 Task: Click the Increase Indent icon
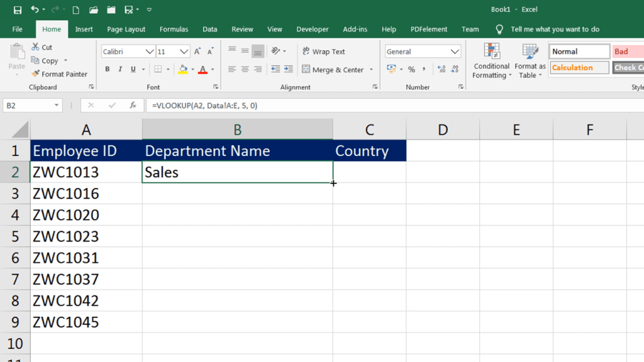288,69
